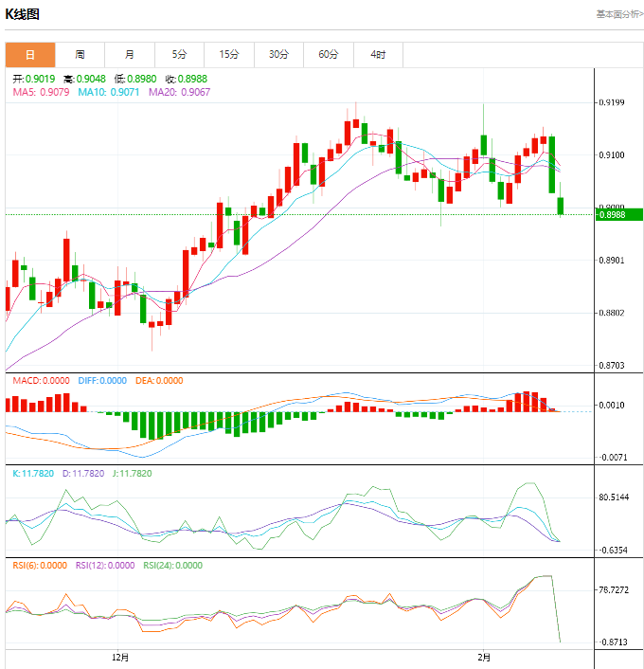Screen dimensions: 644x669
Task: Click the 80.5144 KDJ axis label
Action: point(614,497)
